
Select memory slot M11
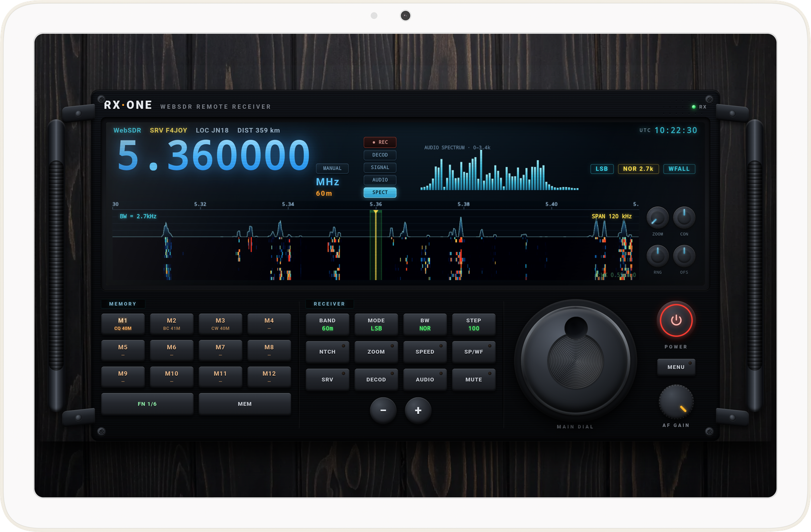(x=220, y=377)
